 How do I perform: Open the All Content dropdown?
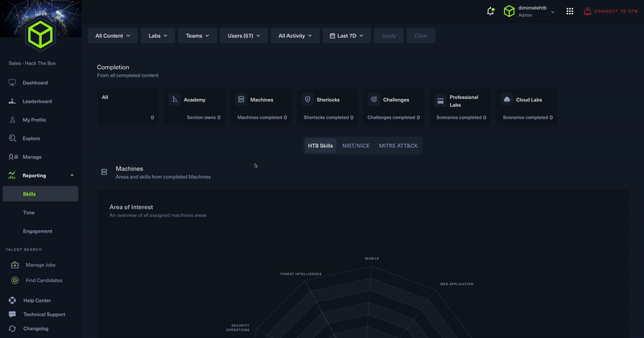[x=113, y=35]
